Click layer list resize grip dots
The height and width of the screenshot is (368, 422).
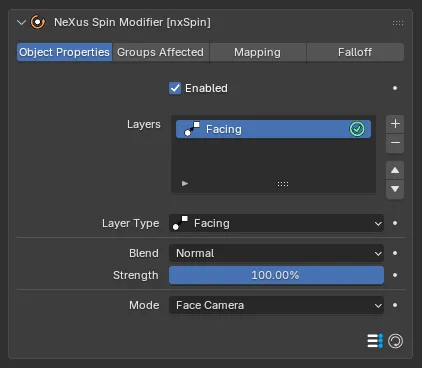[283, 184]
